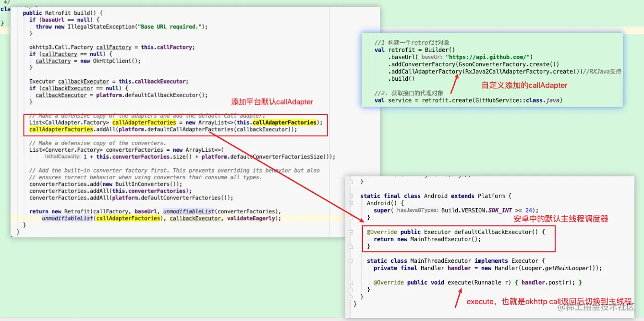644x321 pixels.
Task: Collapse fold marker beside 'static class MainThreadExecutor'
Action: click(x=351, y=261)
